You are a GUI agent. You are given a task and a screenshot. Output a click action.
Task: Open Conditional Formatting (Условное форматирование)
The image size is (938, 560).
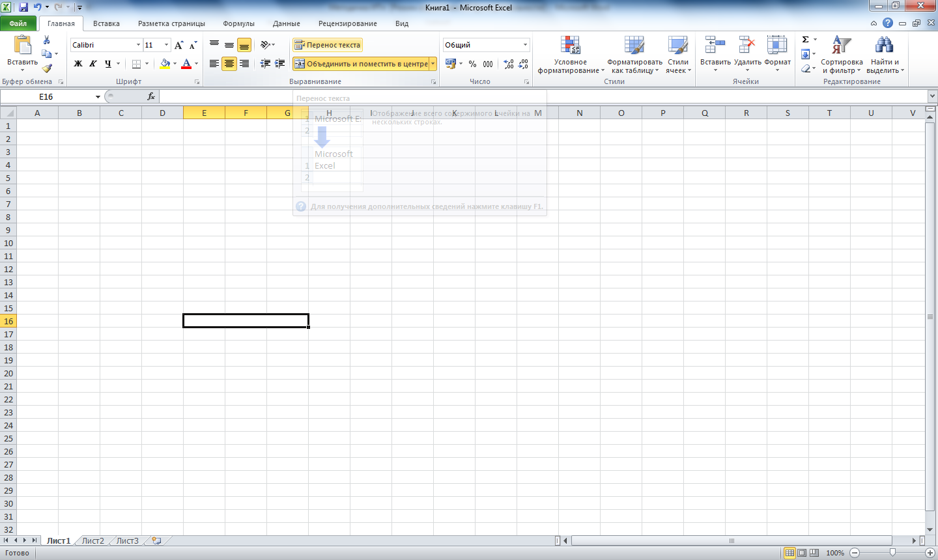pyautogui.click(x=571, y=55)
